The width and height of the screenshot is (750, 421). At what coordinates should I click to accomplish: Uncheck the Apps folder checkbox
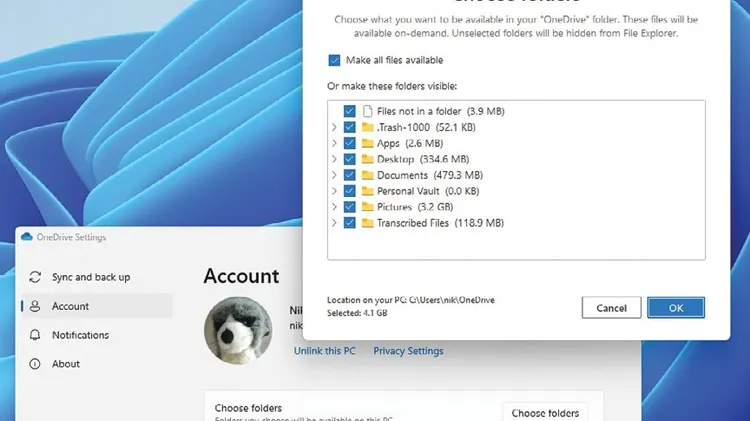click(350, 143)
